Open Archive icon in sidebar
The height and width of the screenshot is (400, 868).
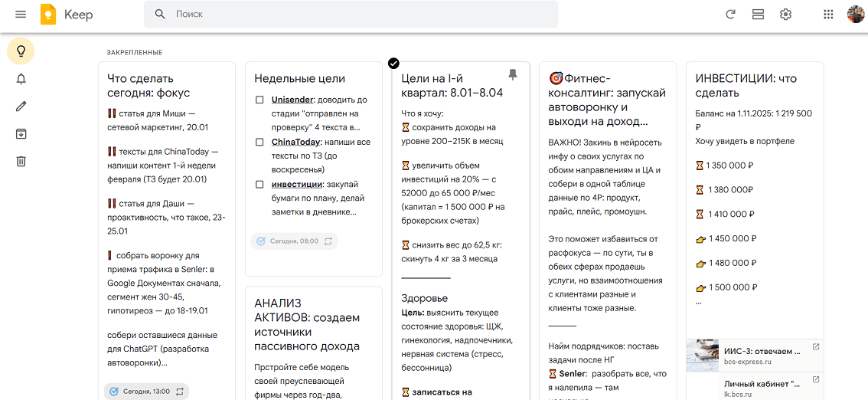[21, 134]
